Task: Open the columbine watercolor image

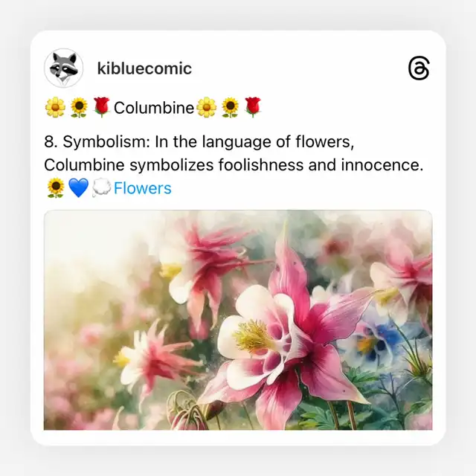Action: tap(238, 320)
